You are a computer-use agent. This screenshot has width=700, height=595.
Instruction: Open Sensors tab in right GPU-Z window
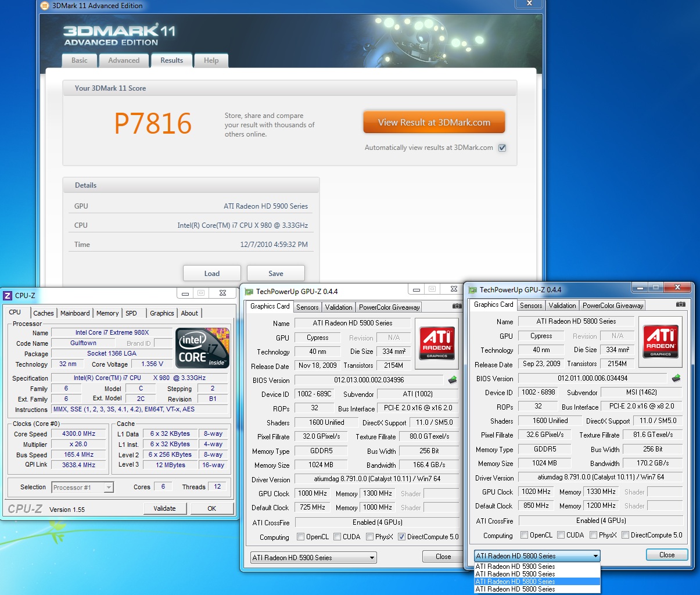click(531, 306)
